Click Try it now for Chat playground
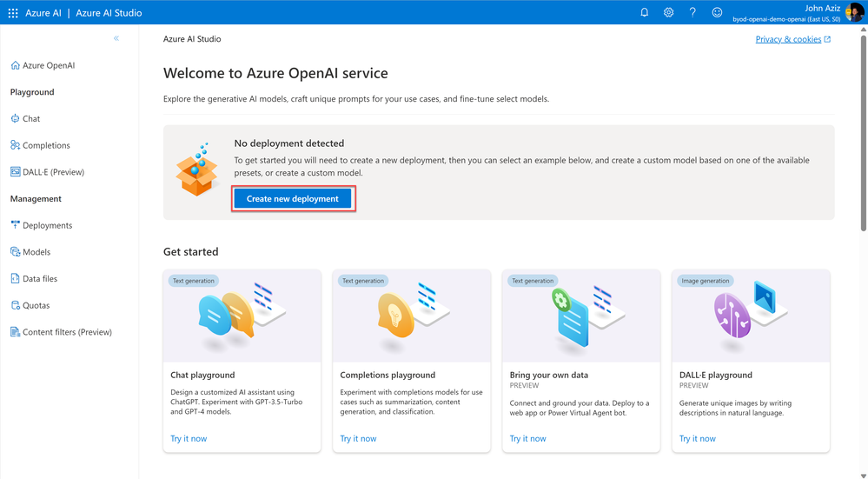The height and width of the screenshot is (479, 868). point(189,438)
